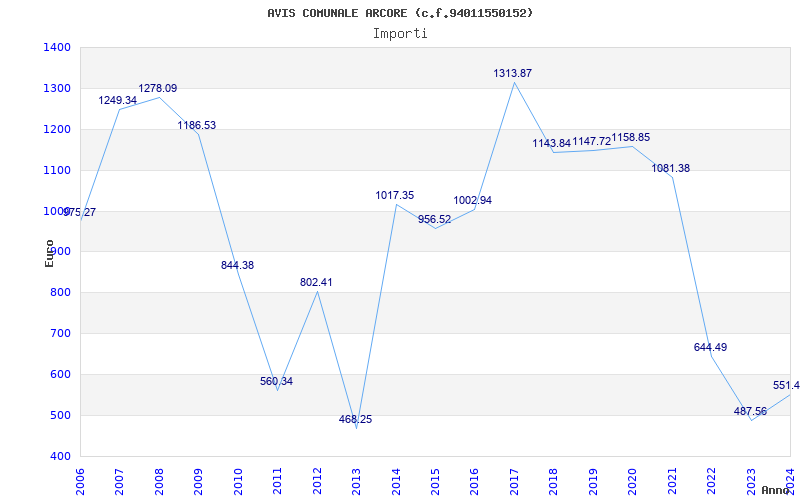Click the 2007 x-axis year label

(119, 482)
